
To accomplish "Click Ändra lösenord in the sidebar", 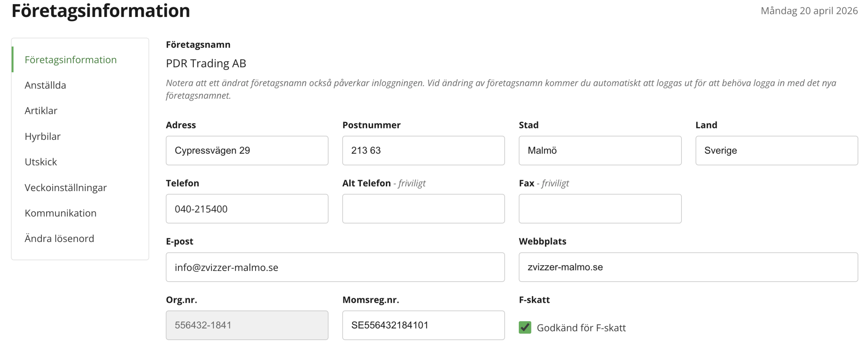I will pos(59,239).
